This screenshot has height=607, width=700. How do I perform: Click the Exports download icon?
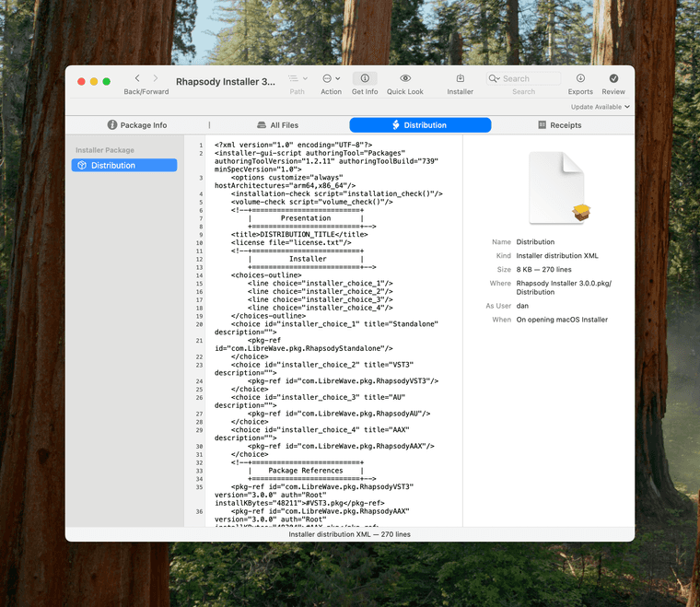click(x=580, y=78)
